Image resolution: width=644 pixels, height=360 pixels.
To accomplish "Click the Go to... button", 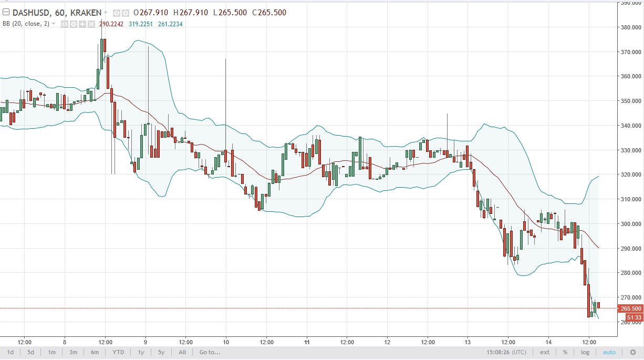I will coord(210,352).
